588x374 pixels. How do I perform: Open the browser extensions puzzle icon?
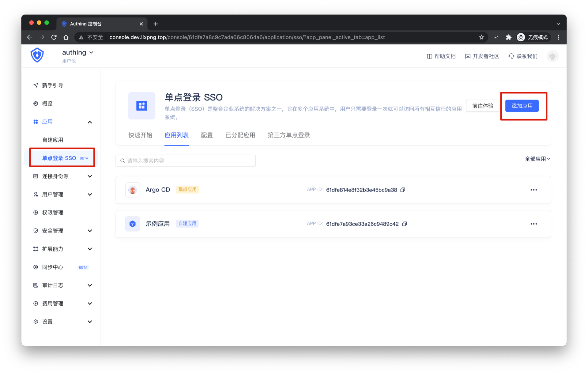click(509, 37)
